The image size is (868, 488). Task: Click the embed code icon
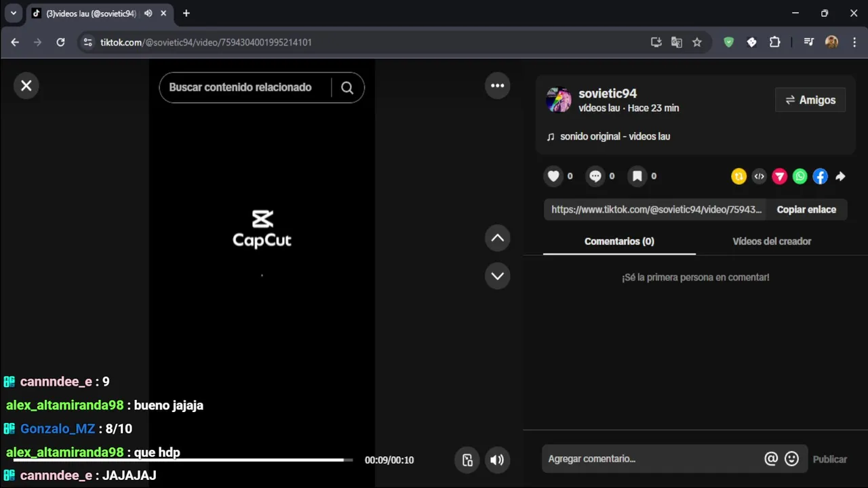click(759, 176)
